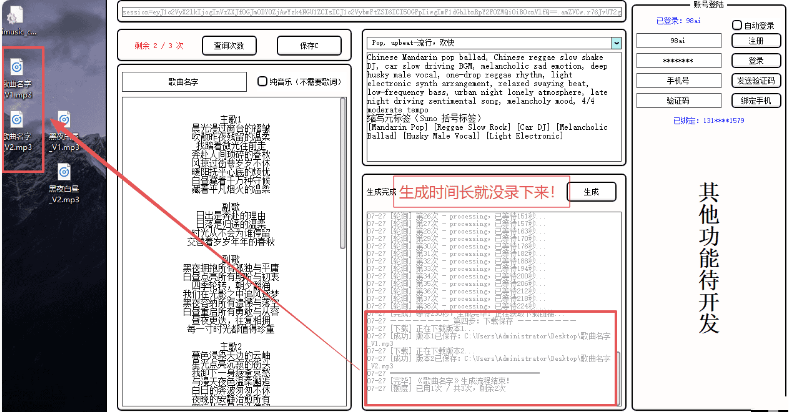
Task: Click the 手机号 phone number field
Action: point(679,81)
